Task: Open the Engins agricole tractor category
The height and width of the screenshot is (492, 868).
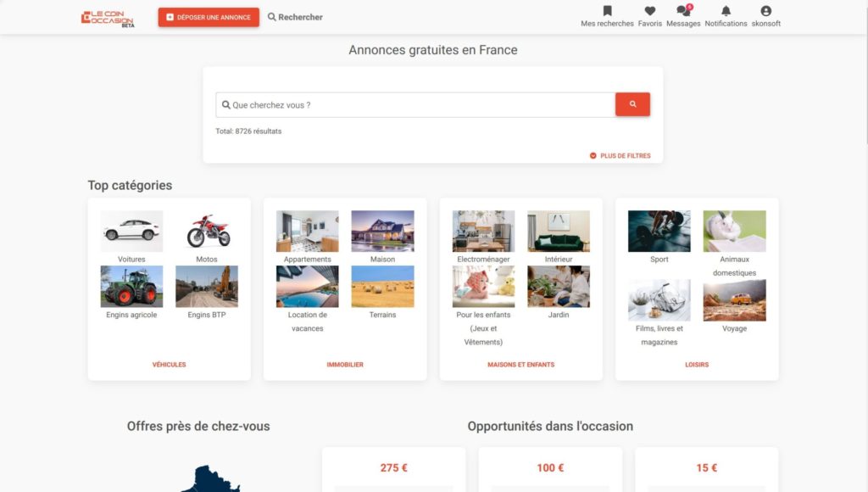Action: tap(131, 286)
